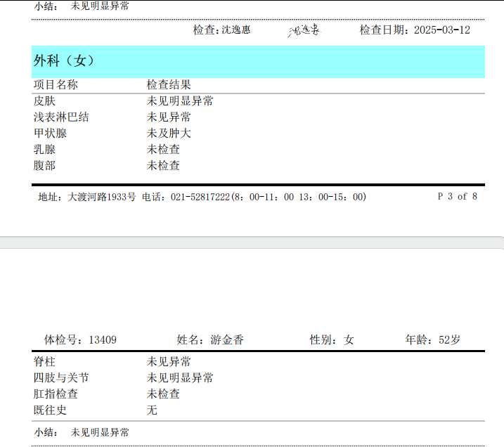Click the handwritten signature image
This screenshot has height=447, width=504.
[x=304, y=30]
